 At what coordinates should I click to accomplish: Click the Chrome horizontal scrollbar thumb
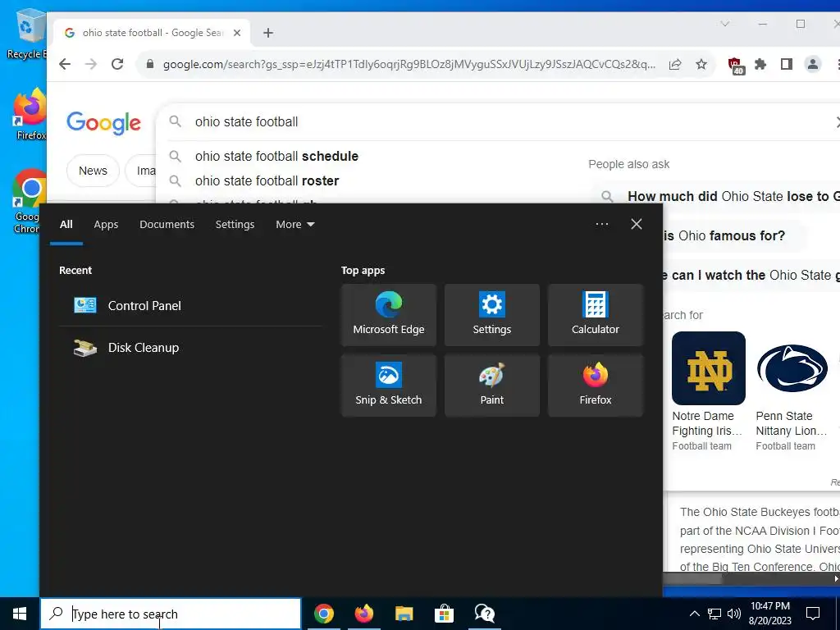(x=691, y=579)
